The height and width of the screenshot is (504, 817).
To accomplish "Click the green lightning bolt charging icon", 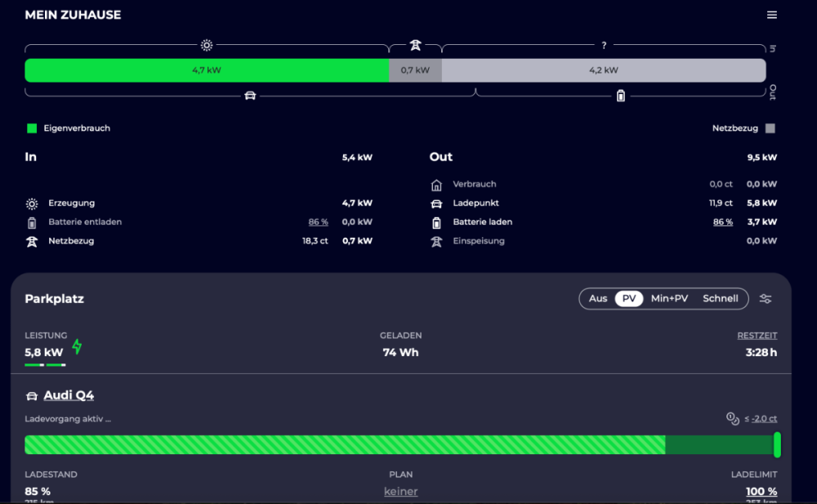I will [78, 347].
